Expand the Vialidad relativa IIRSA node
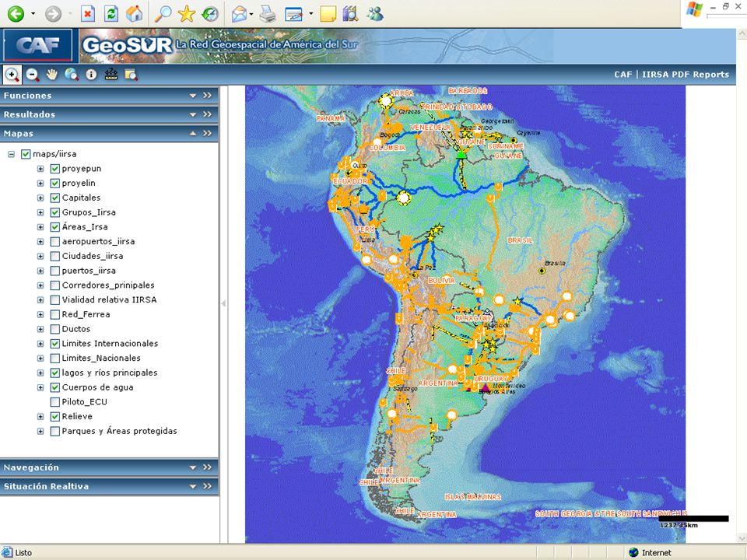 point(40,300)
